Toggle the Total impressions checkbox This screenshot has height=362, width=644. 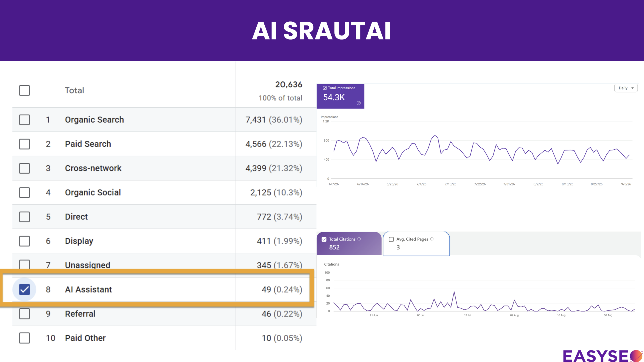pos(325,88)
